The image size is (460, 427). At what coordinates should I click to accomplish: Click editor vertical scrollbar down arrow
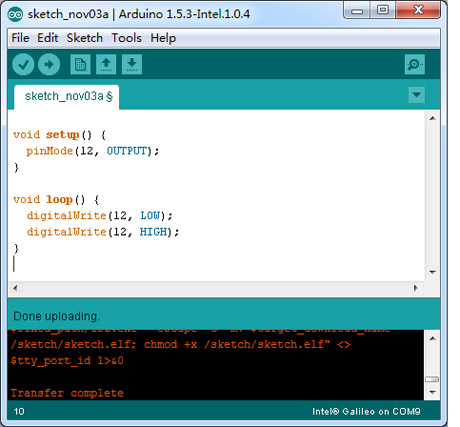(433, 272)
